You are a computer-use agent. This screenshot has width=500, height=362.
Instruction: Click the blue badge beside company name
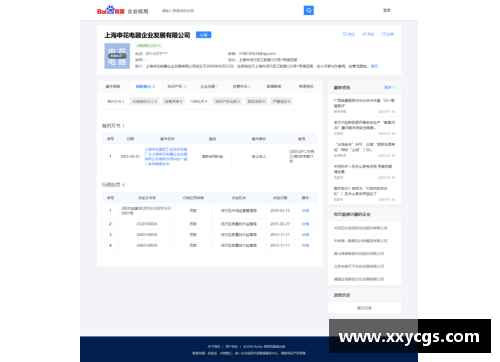[203, 35]
